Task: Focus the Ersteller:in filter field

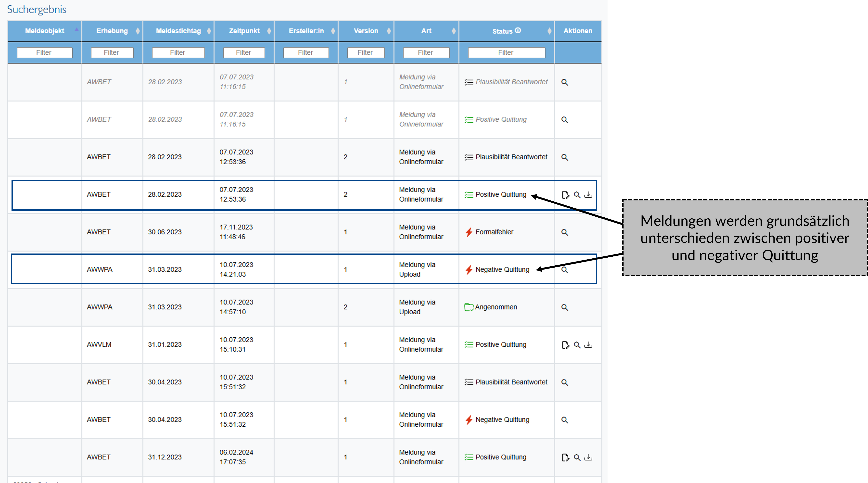Action: point(306,52)
